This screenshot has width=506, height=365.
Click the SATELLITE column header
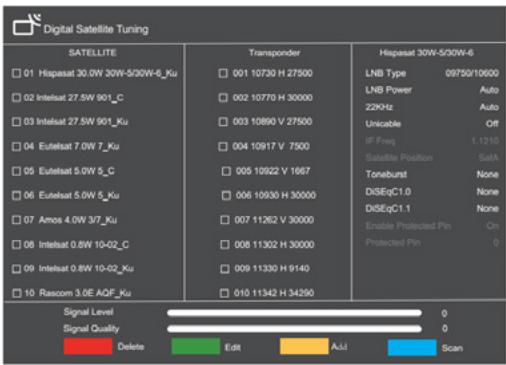pos(92,53)
